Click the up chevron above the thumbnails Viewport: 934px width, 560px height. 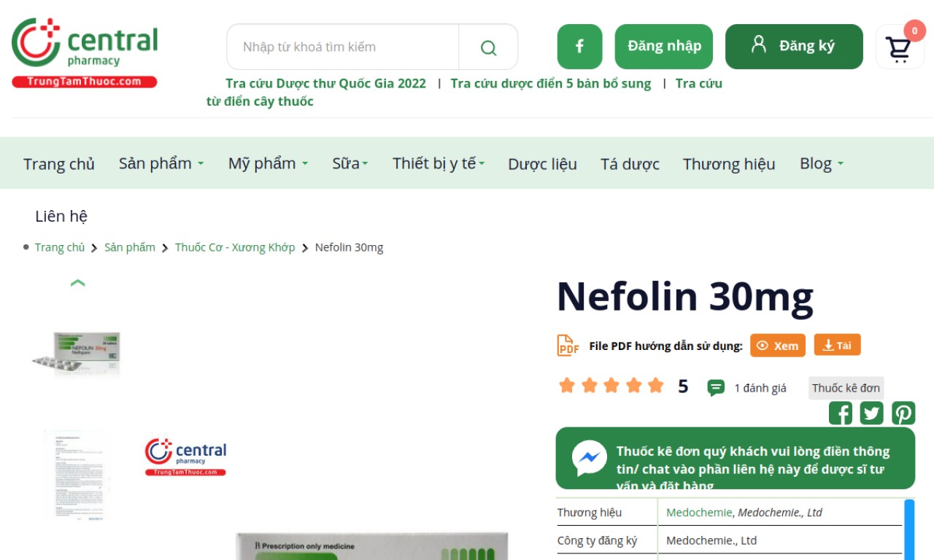(x=78, y=283)
